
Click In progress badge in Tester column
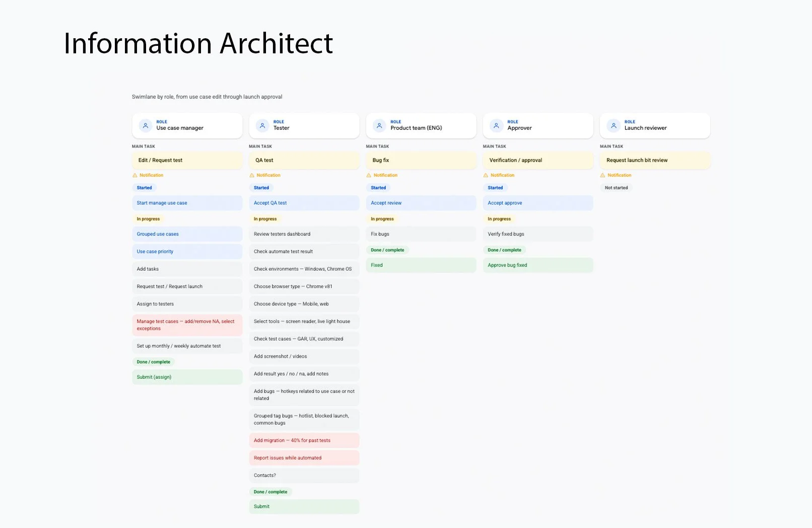click(265, 219)
